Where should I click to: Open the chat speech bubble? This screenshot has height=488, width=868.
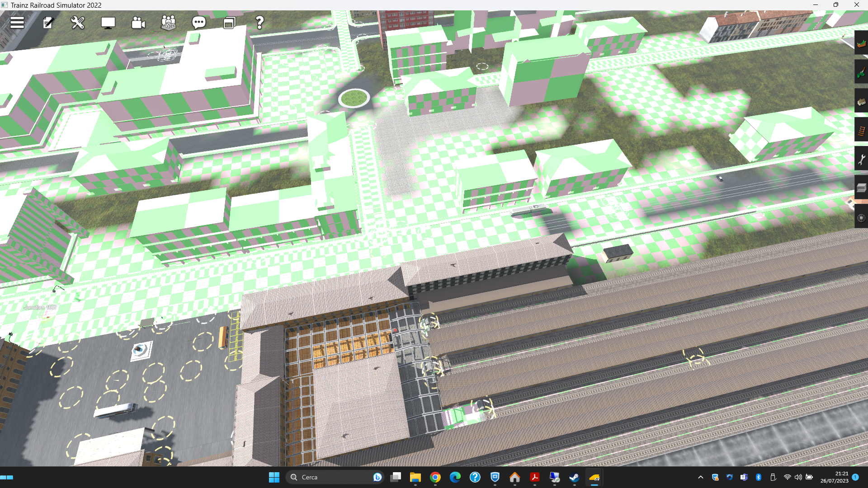199,23
